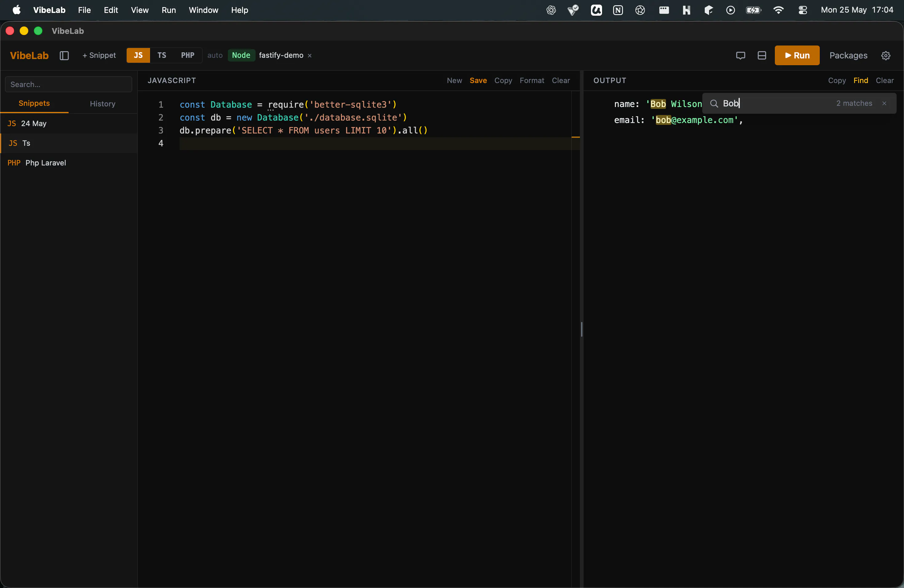Click the fastify-demo project name

[281, 55]
